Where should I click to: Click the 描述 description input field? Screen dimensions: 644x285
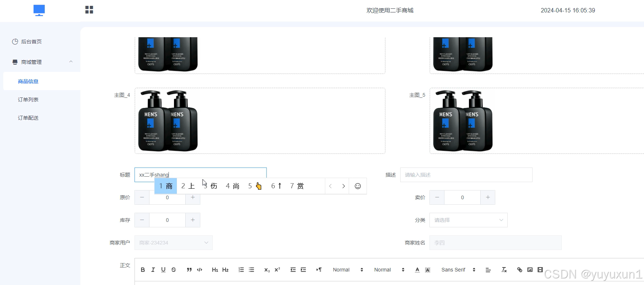coord(466,175)
